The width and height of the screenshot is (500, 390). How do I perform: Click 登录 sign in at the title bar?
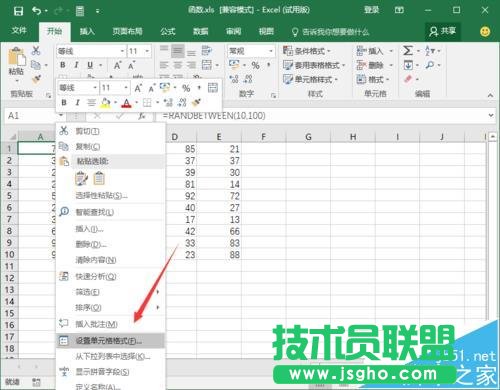click(371, 10)
